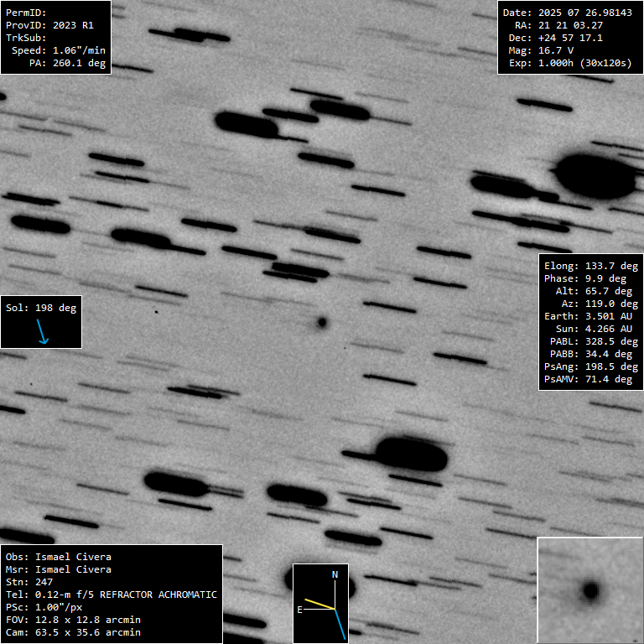Click the comet nucleus in the image center
Image resolution: width=644 pixels, height=644 pixels.
pyautogui.click(x=322, y=322)
